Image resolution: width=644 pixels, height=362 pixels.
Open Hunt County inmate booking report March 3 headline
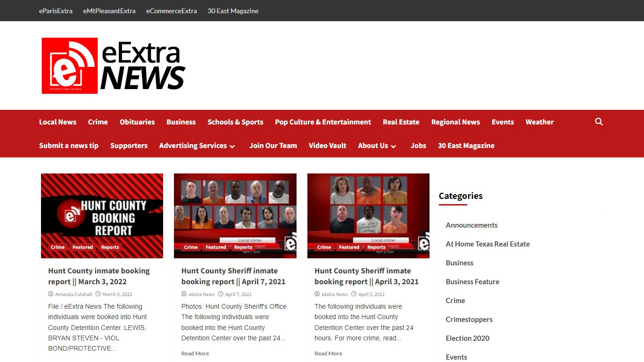pyautogui.click(x=99, y=276)
